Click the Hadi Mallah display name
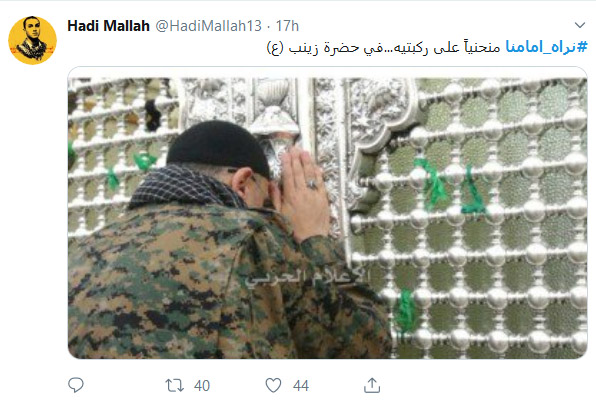 pos(108,26)
